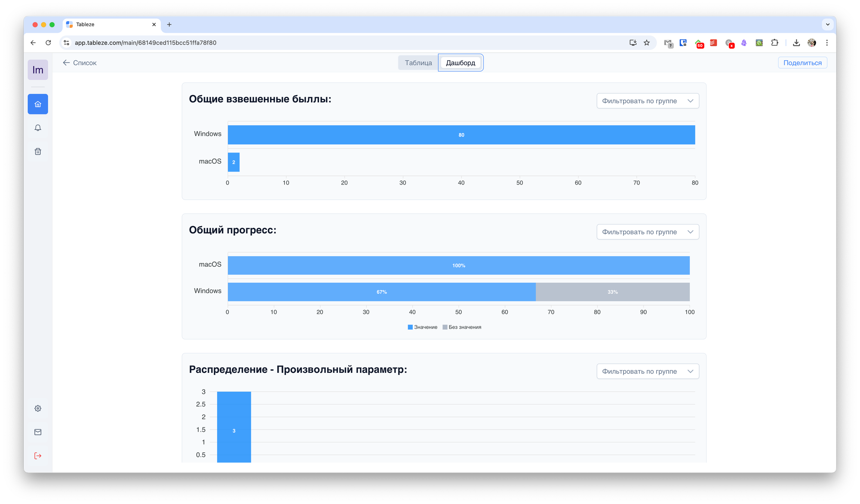The width and height of the screenshot is (860, 504).
Task: Toggle Значение legend item
Action: click(x=422, y=327)
